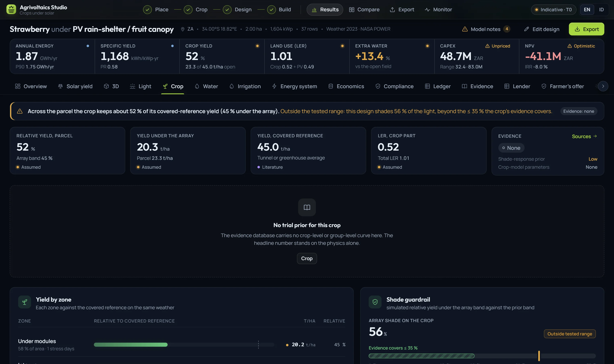Click the shade guardrail bar marker
The height and width of the screenshot is (364, 614).
(539, 356)
